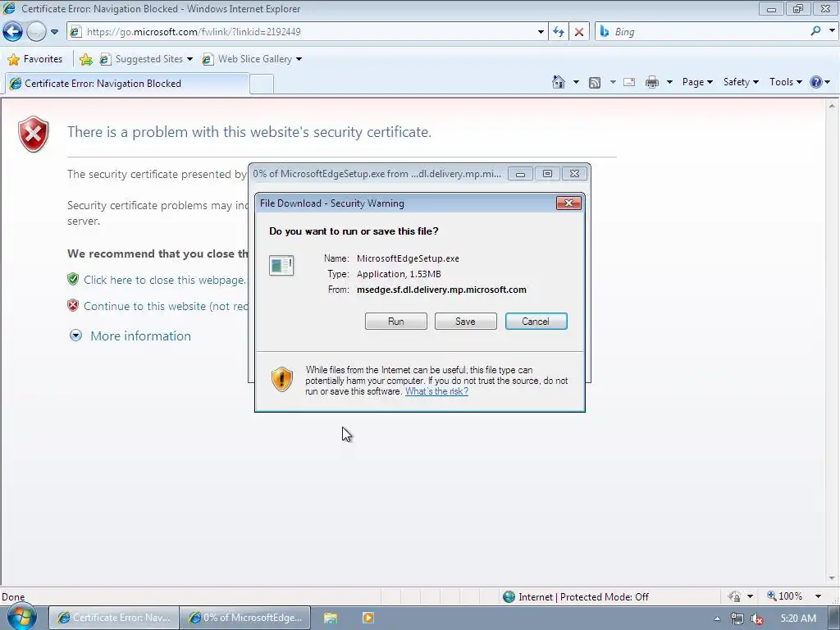Open the Favorites star button
The image size is (840, 630).
tap(35, 59)
